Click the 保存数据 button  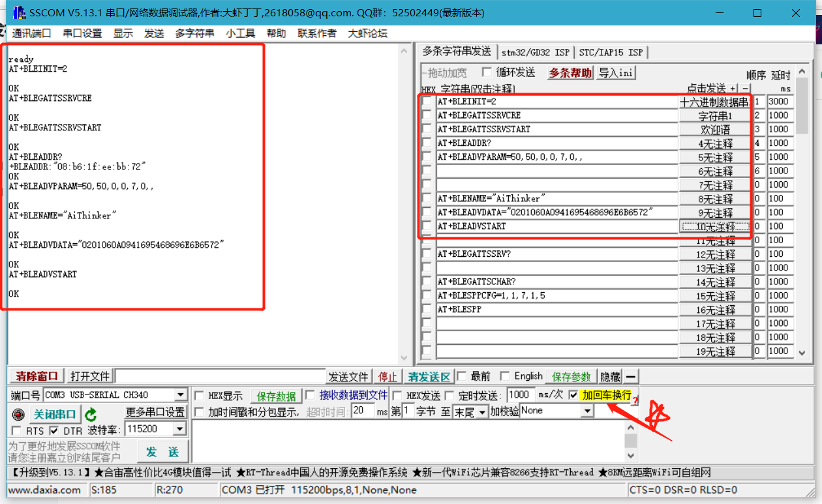pos(276,396)
